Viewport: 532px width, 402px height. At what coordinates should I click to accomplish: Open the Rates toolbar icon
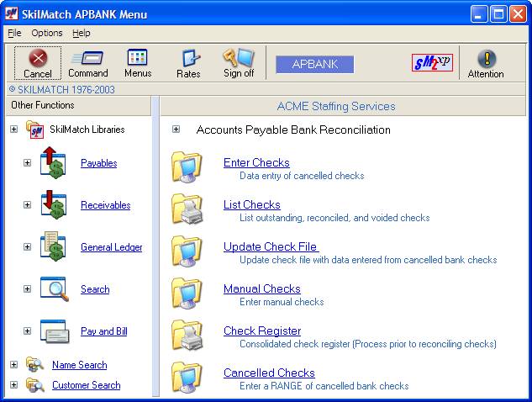190,58
